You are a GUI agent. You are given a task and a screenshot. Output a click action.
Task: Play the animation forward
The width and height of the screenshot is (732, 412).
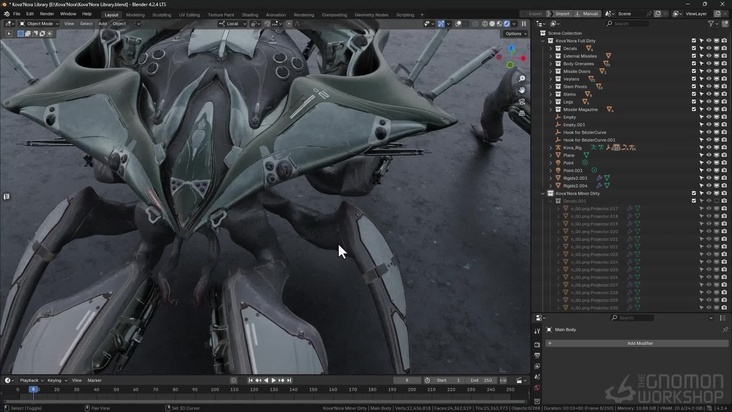pos(274,380)
